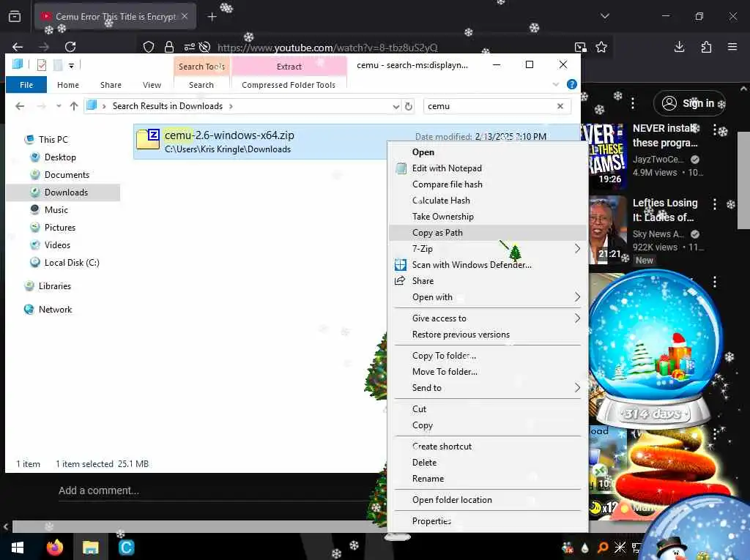Open browser downloads panel
750x560 pixels.
[x=679, y=47]
